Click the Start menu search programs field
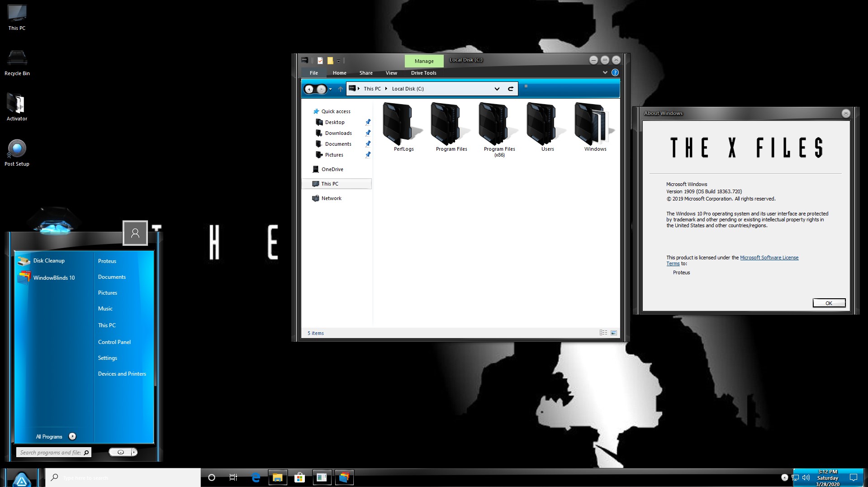The width and height of the screenshot is (868, 487). click(x=53, y=452)
